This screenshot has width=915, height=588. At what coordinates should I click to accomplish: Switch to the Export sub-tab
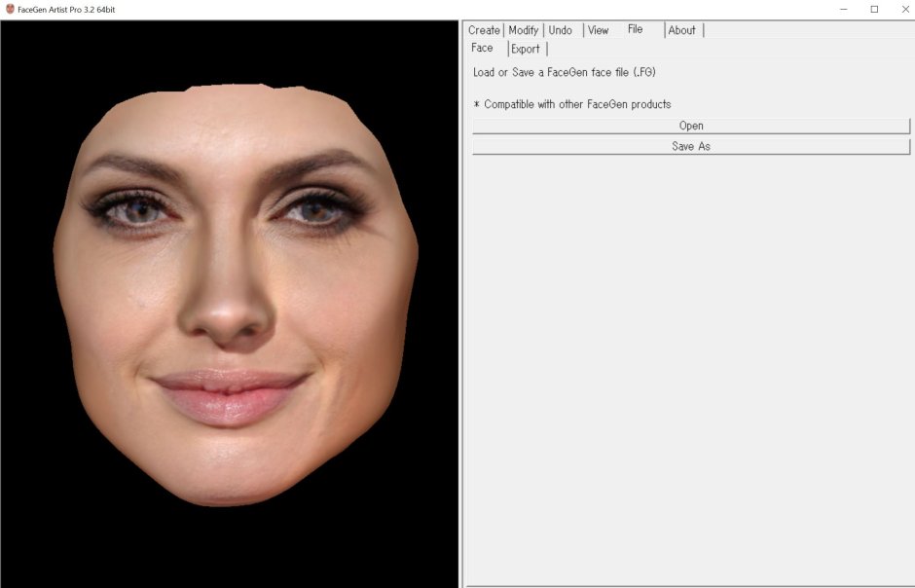(x=526, y=49)
